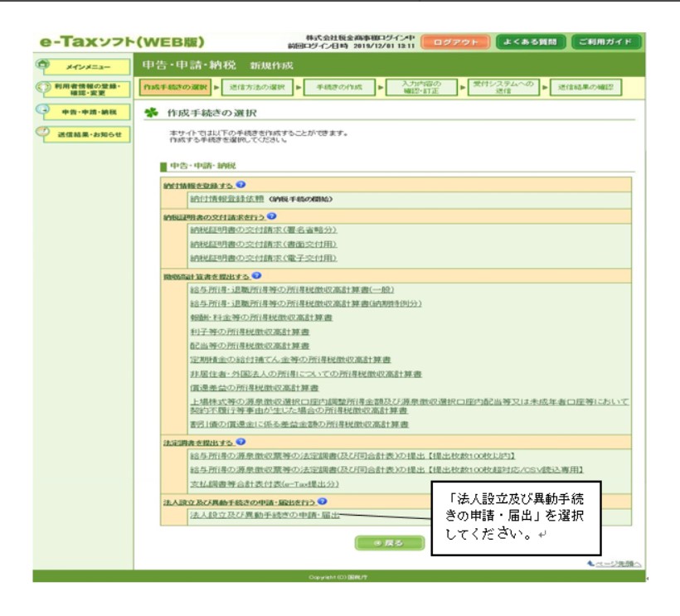Open 償還差益の所得税徴収高計算書 link
680x616 pixels.
(x=254, y=387)
